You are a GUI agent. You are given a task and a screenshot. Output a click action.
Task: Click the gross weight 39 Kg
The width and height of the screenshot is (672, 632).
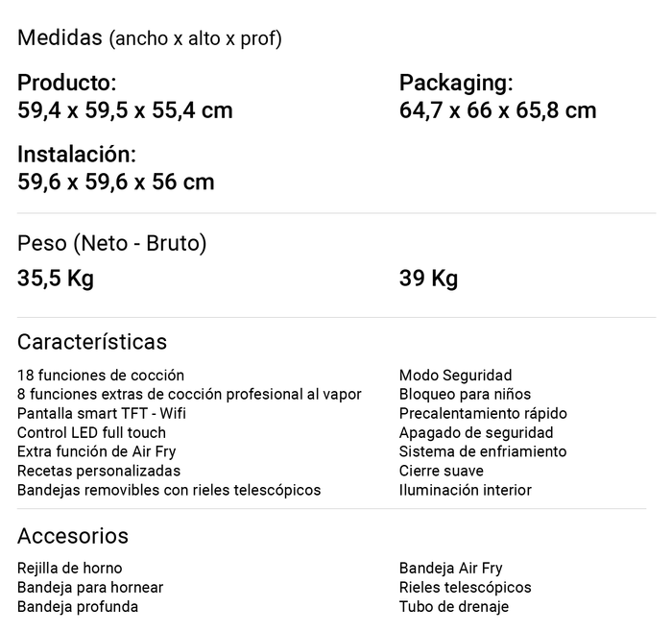428,280
